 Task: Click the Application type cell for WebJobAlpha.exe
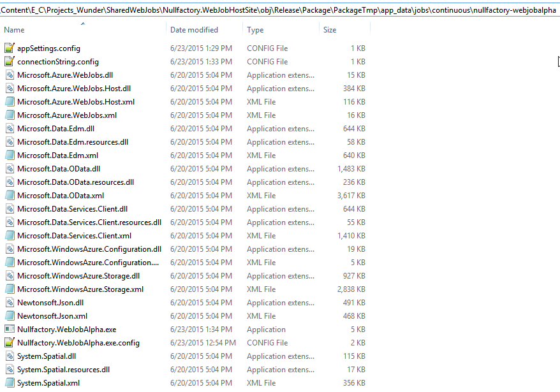(x=266, y=329)
